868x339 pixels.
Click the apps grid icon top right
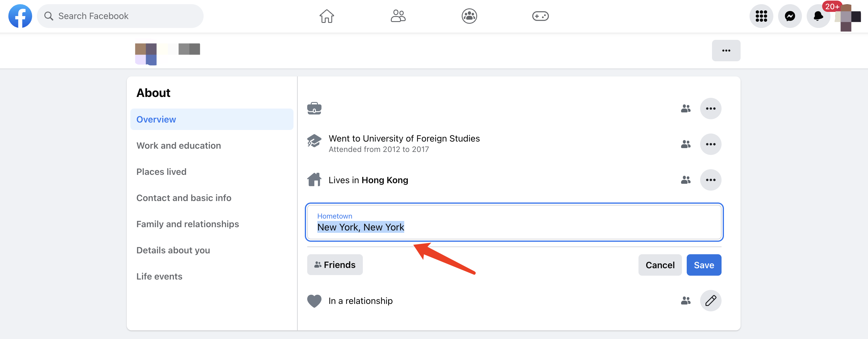(761, 15)
